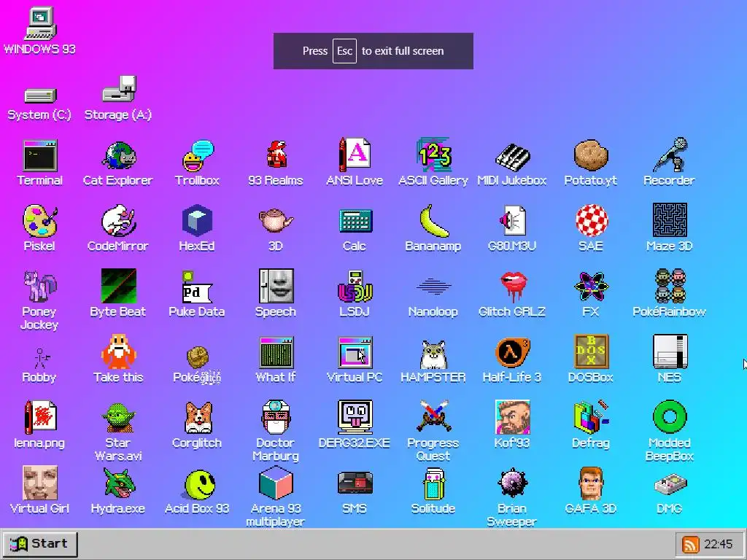Screen dimensions: 747x560
Task: Open Kof'93 fighter icon
Action: (512, 417)
